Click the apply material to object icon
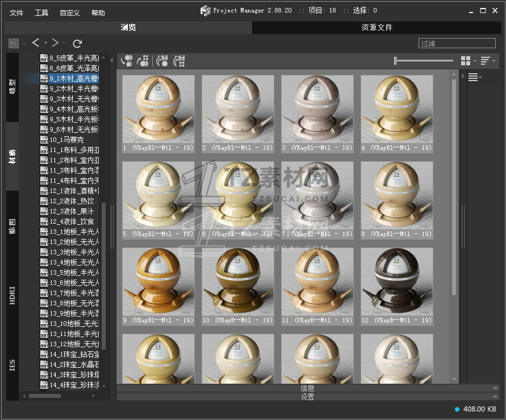The image size is (506, 420). pyautogui.click(x=127, y=60)
